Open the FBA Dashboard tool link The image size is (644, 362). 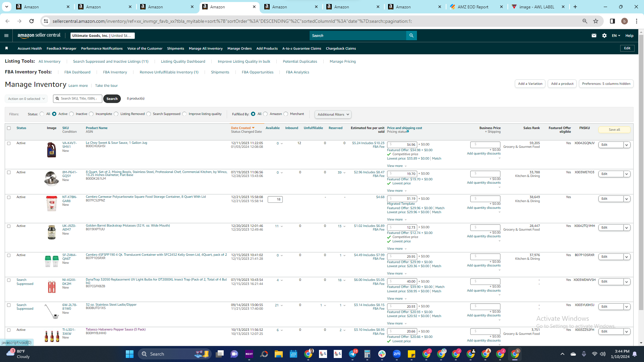77,72
